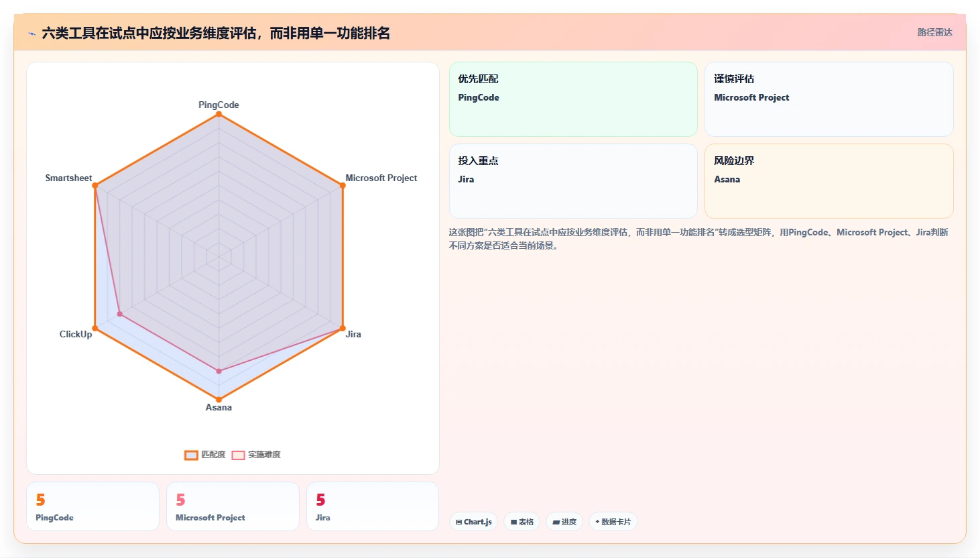Click the Smartsheet axis label on radar chart

(x=68, y=178)
